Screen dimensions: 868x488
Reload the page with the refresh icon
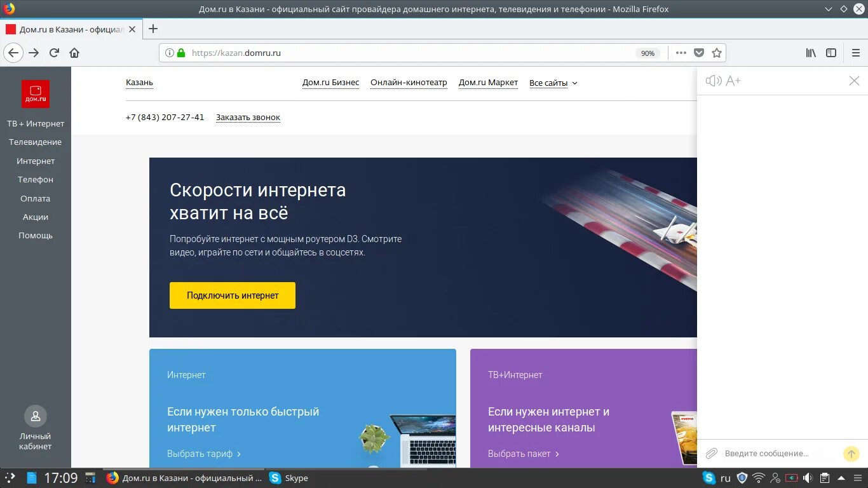(x=55, y=53)
